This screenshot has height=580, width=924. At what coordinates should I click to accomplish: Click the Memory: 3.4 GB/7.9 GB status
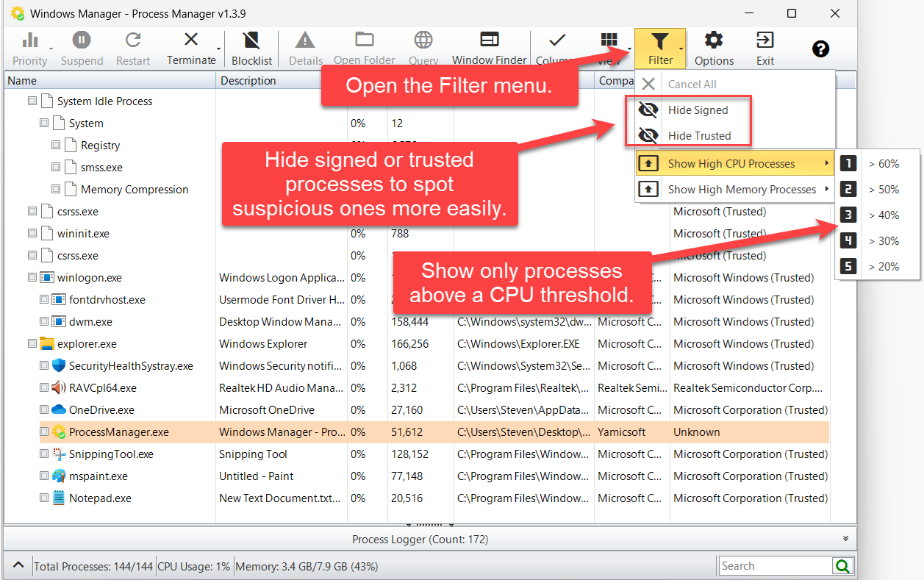coord(307,567)
